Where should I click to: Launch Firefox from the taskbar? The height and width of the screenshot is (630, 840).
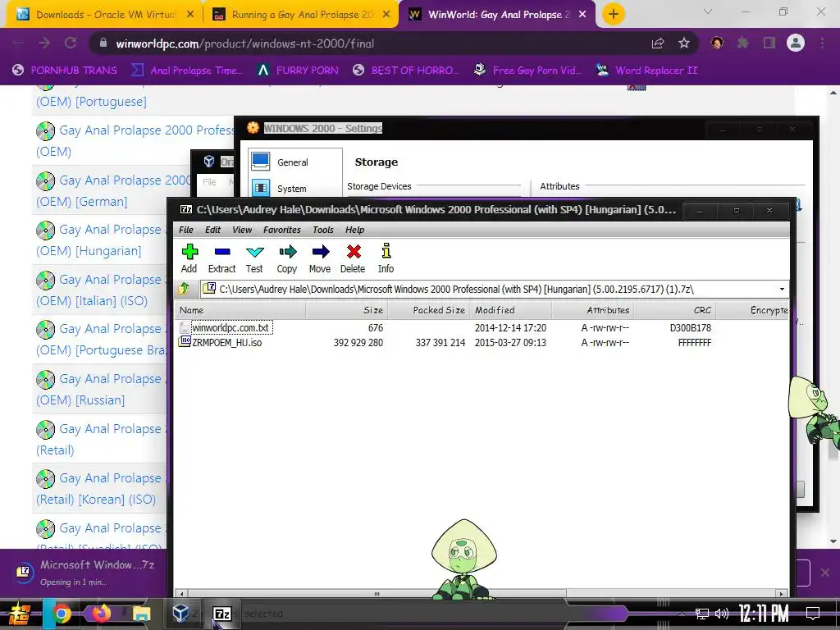(x=101, y=614)
